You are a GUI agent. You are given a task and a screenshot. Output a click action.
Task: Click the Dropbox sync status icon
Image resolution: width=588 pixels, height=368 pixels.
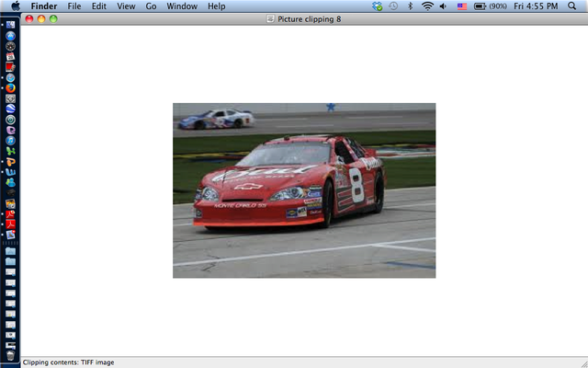(378, 6)
